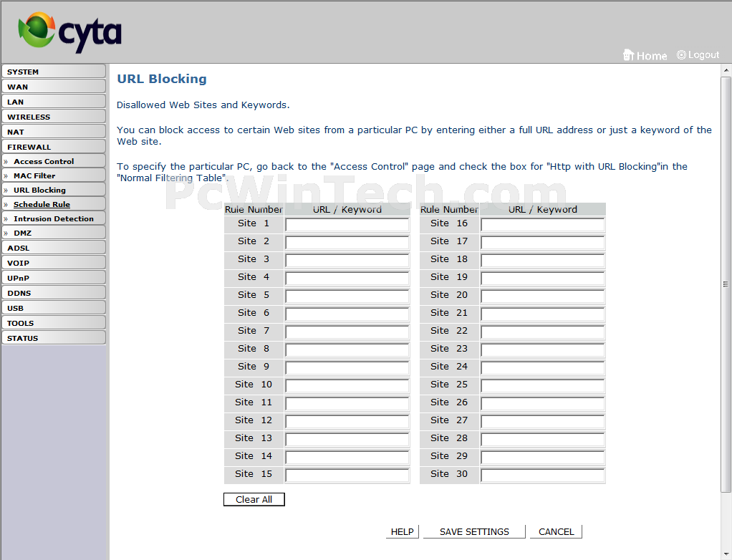Open the NAT menu
Screen dimensions: 732x560
tap(54, 132)
